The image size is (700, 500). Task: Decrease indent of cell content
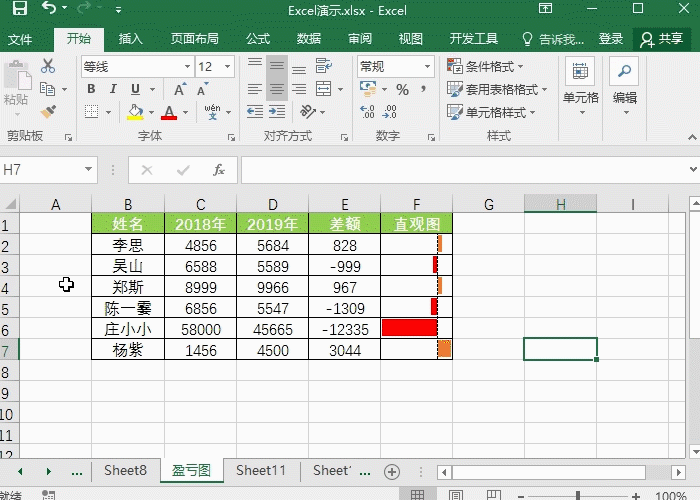pos(255,112)
